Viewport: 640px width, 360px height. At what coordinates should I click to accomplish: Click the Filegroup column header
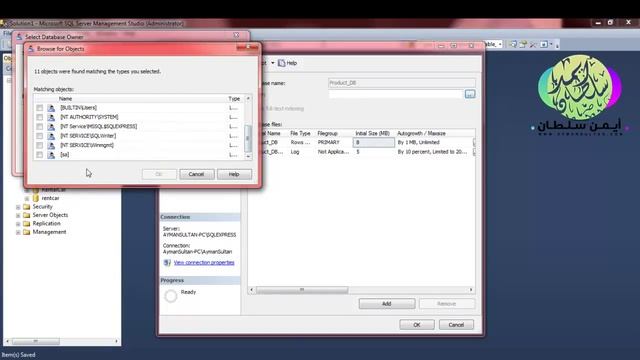click(327, 133)
